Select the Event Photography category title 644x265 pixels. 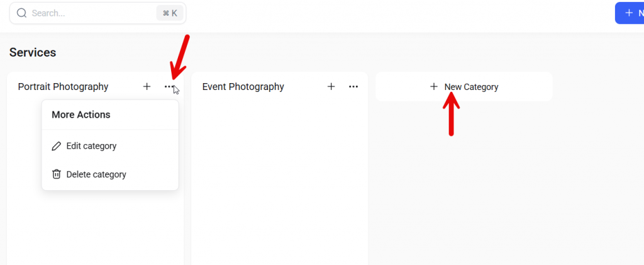[243, 87]
